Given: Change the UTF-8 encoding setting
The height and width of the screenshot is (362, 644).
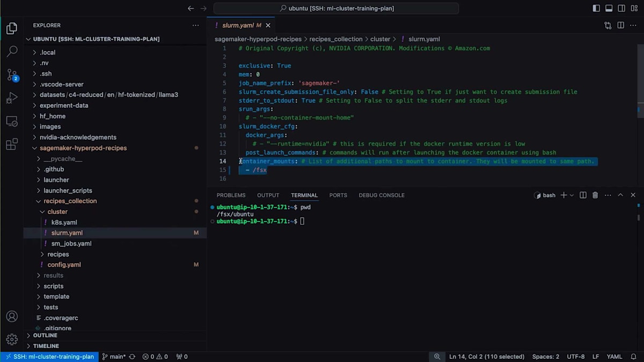Looking at the screenshot, I should (575, 357).
